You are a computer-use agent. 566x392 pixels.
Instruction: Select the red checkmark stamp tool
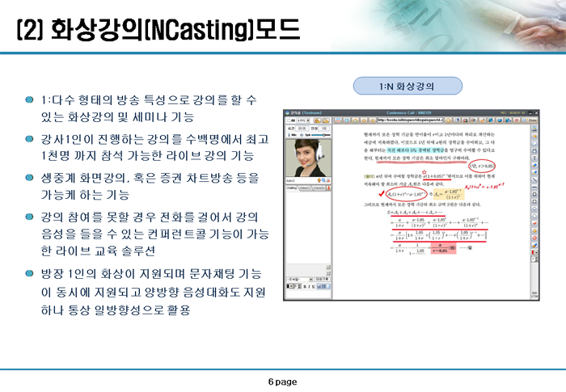point(534,223)
